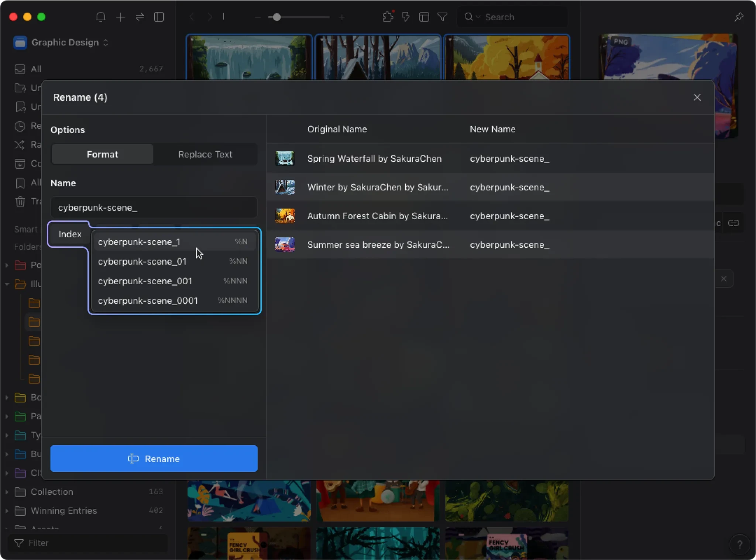Expand the Winning Entries folder arrow
This screenshot has width=756, height=560.
(7, 511)
